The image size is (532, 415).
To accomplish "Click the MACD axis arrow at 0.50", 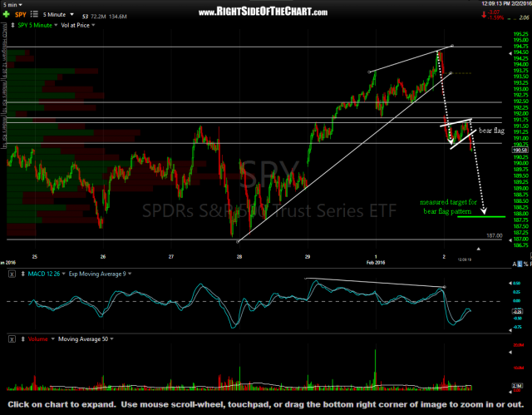I will [x=510, y=283].
